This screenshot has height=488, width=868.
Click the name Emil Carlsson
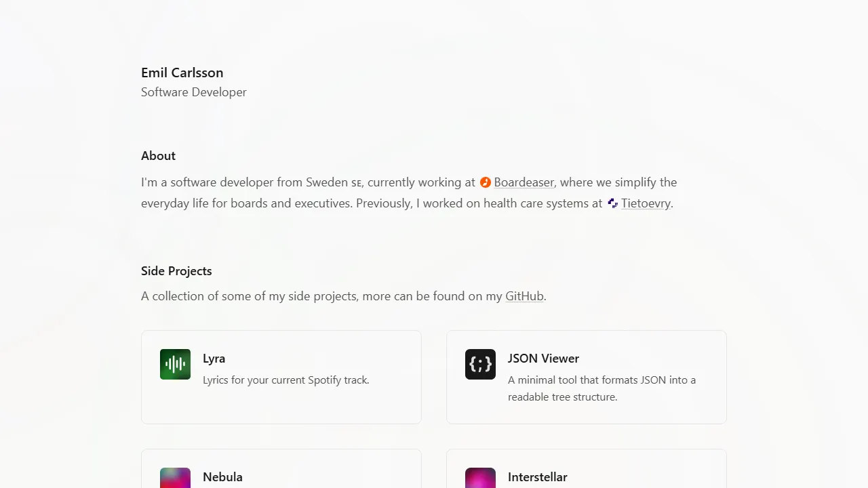(182, 73)
